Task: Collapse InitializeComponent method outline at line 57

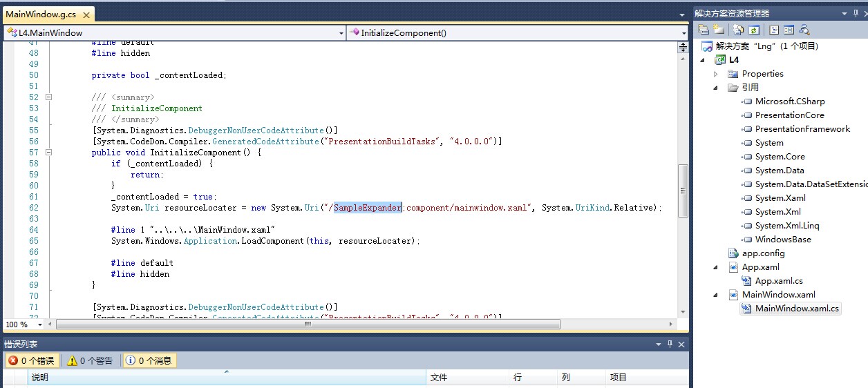Action: pyautogui.click(x=48, y=153)
